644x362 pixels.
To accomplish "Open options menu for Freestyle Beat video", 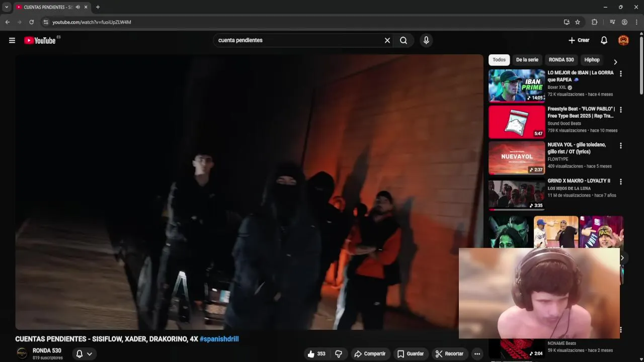I will pyautogui.click(x=620, y=110).
